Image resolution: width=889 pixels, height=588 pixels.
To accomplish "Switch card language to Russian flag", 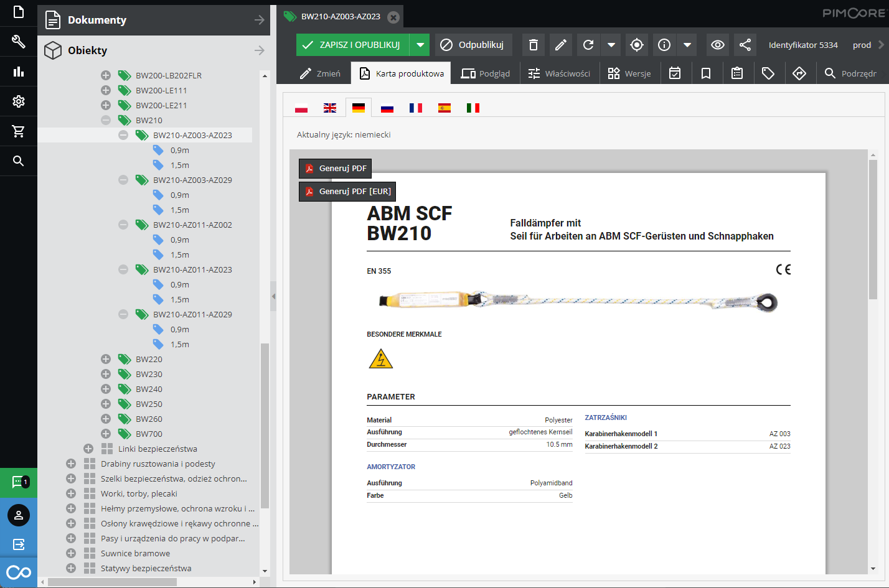I will 387,108.
